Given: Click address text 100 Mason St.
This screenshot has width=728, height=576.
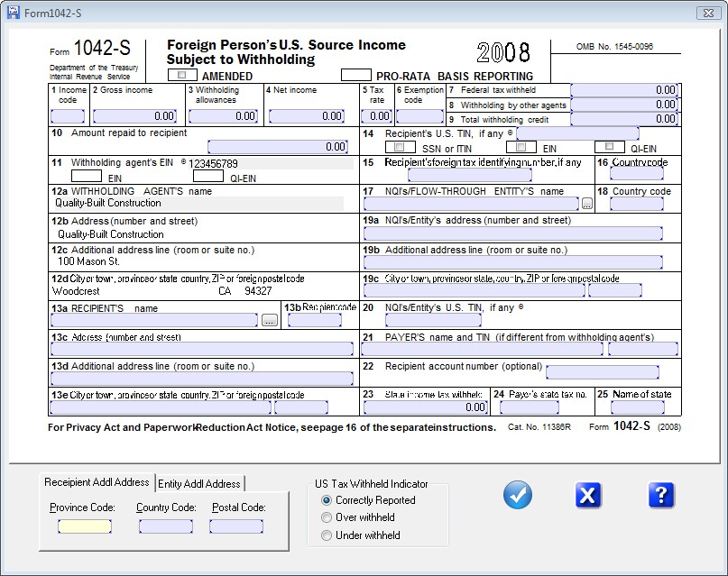Looking at the screenshot, I should click(x=88, y=261).
